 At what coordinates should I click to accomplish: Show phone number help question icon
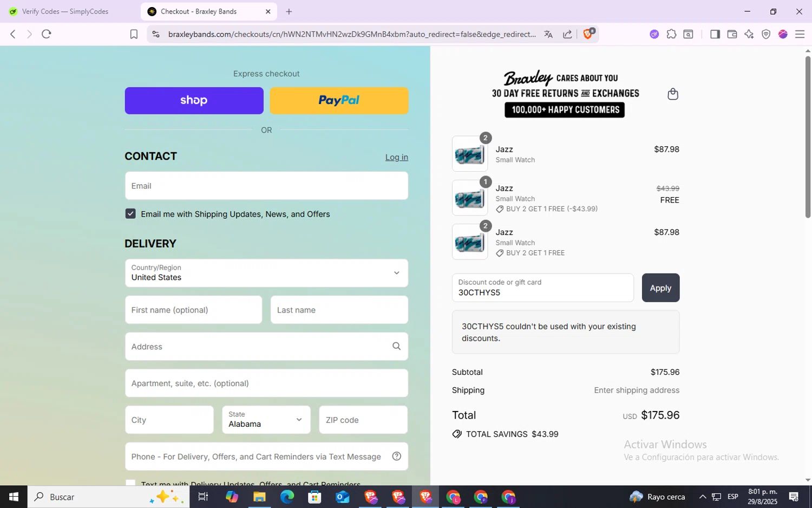[x=396, y=456]
